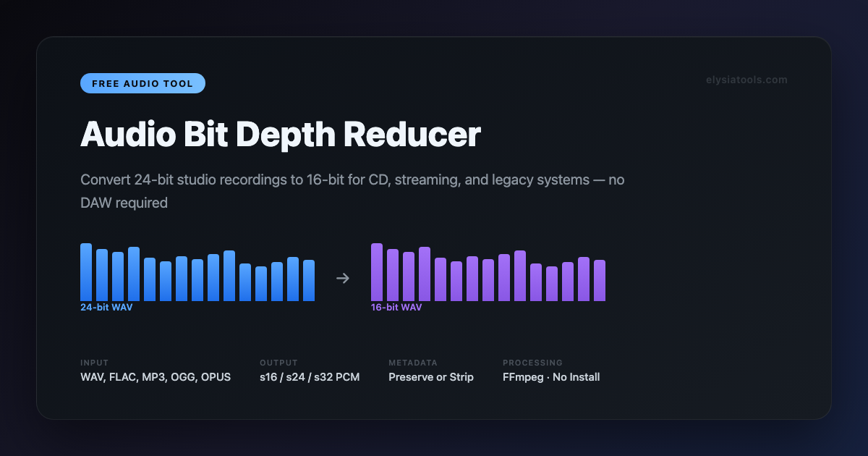Click the description starting 'Convert 24-bit studio recordings'
The image size is (868, 456).
(352, 191)
